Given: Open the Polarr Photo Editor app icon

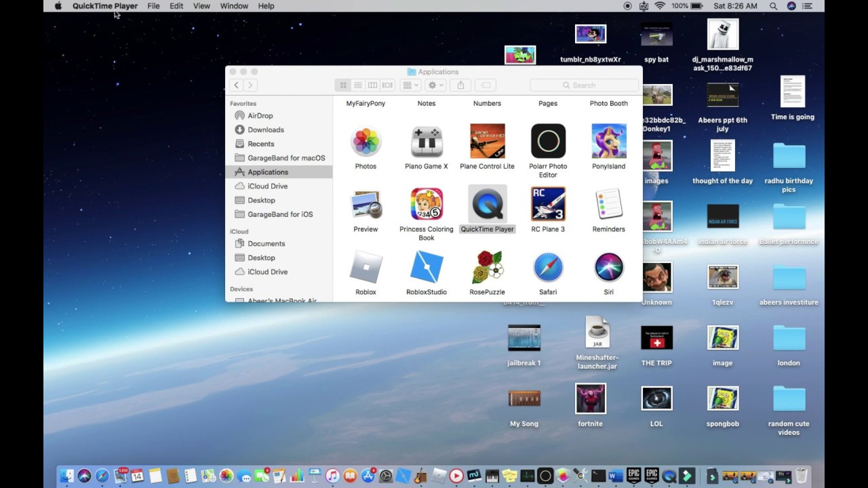Looking at the screenshot, I should pos(548,141).
